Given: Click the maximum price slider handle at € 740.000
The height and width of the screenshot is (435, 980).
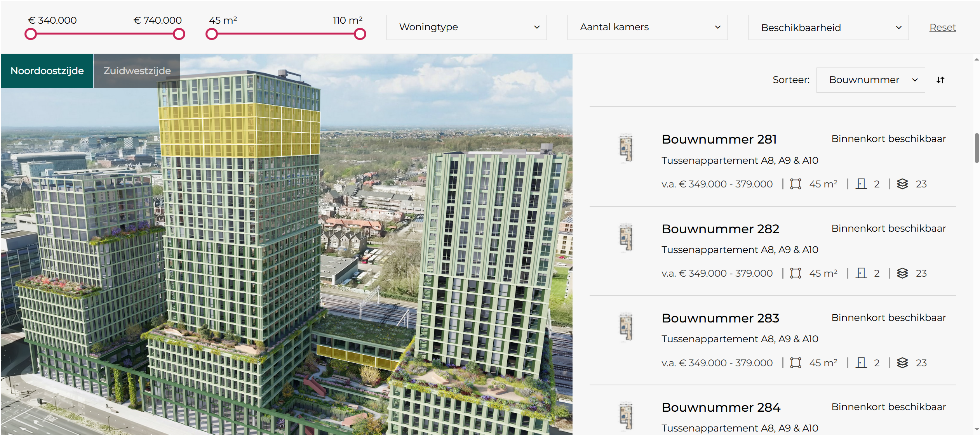Looking at the screenshot, I should point(179,34).
